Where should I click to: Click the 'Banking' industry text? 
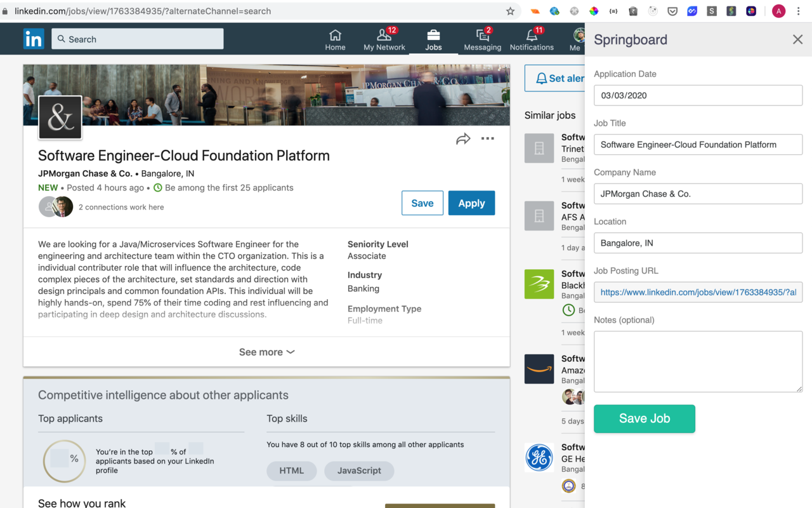click(363, 288)
